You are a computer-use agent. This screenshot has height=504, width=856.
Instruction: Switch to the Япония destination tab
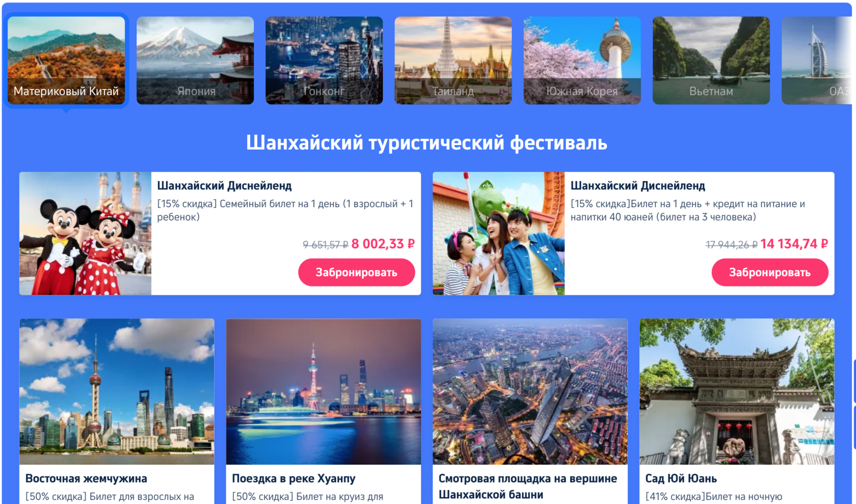(x=195, y=61)
